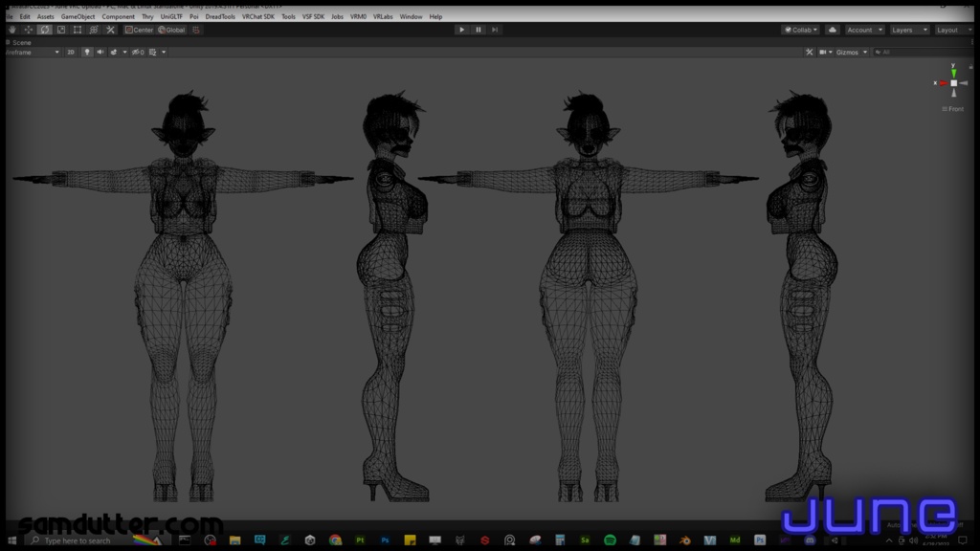Select the Move tool

(29, 30)
